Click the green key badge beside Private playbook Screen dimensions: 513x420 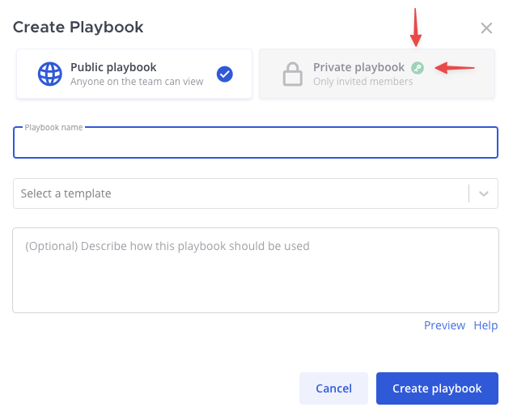coord(417,68)
